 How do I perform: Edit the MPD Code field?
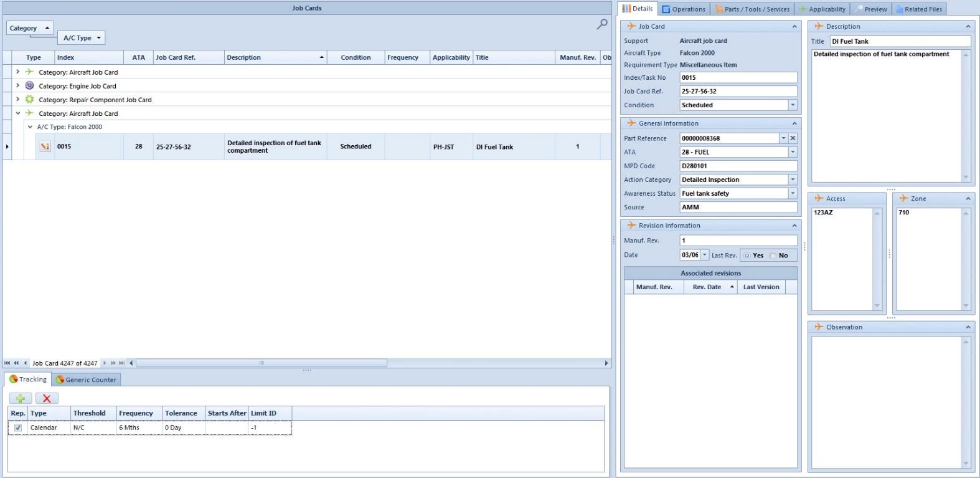[x=738, y=166]
